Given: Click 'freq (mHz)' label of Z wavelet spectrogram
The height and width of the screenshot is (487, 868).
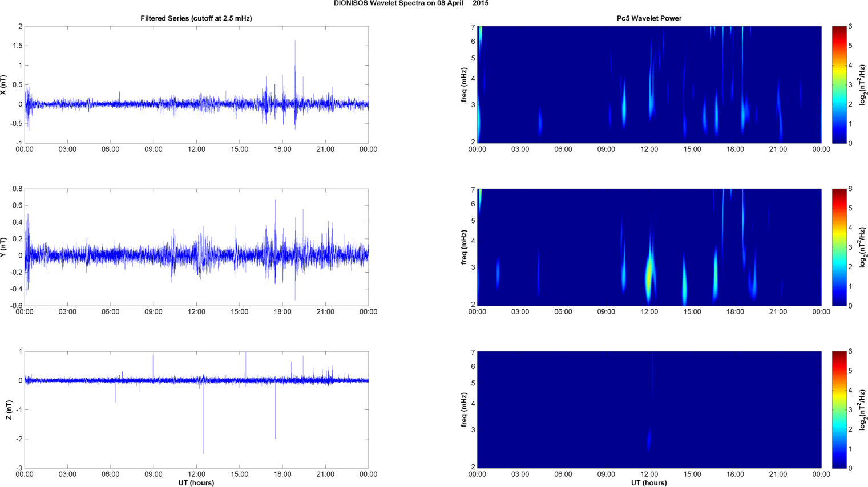Looking at the screenshot, I should pyautogui.click(x=465, y=409).
